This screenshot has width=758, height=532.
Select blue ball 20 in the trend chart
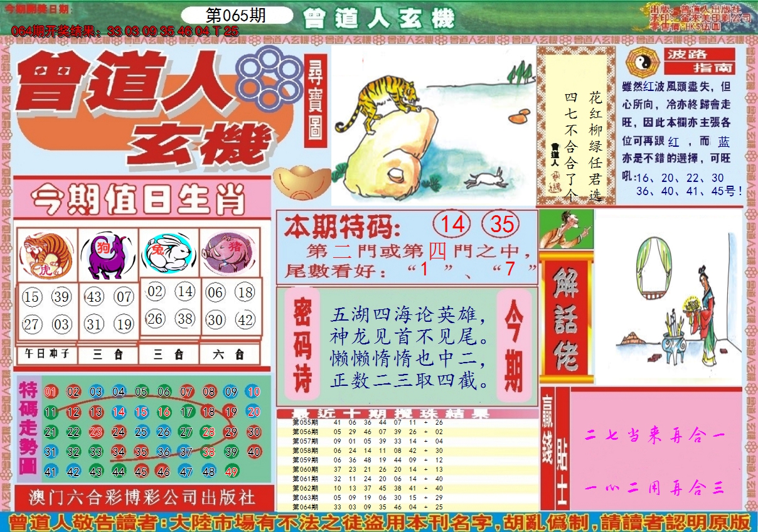tap(254, 412)
